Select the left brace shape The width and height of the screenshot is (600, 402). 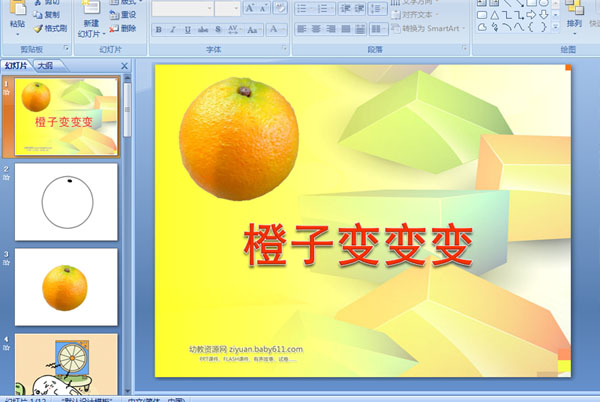tap(531, 27)
